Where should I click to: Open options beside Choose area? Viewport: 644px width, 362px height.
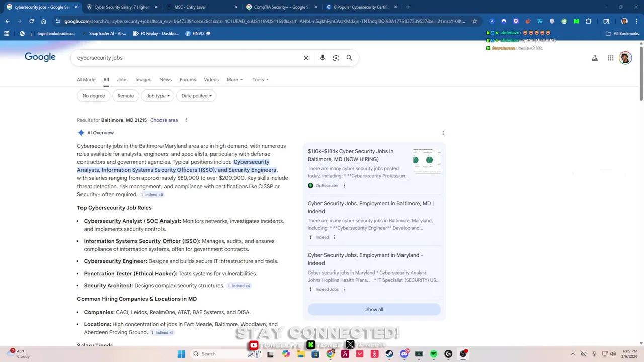(x=186, y=120)
